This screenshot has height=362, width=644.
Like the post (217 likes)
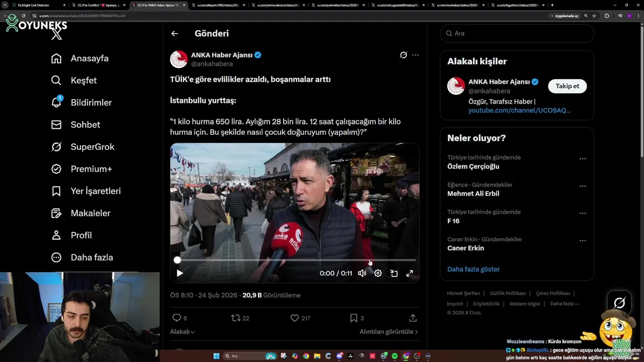pos(300,318)
